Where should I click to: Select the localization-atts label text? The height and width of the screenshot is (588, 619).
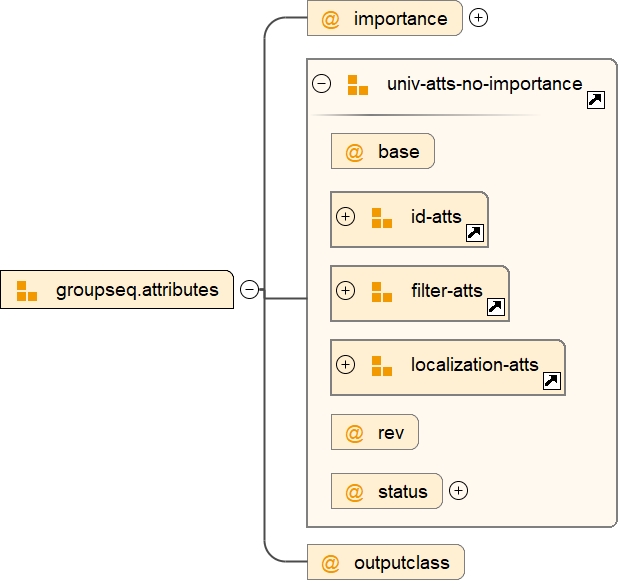pyautogui.click(x=475, y=364)
